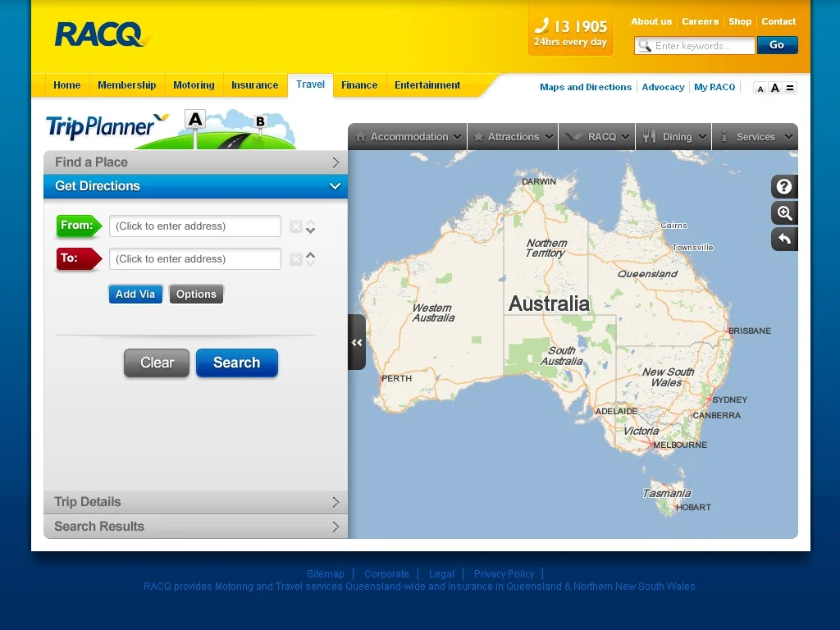Select the larger text size A icon
The width and height of the screenshot is (840, 630).
[x=774, y=88]
